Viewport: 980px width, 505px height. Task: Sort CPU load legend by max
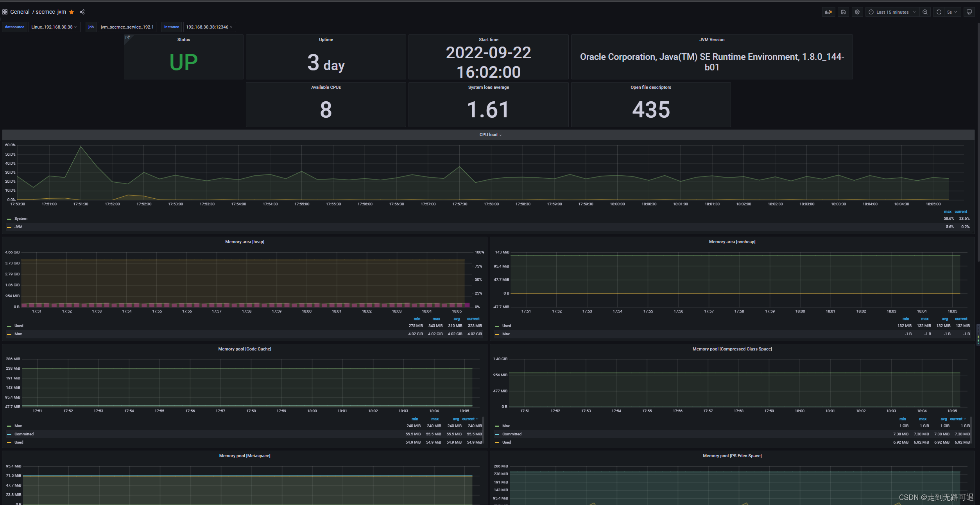(x=948, y=212)
